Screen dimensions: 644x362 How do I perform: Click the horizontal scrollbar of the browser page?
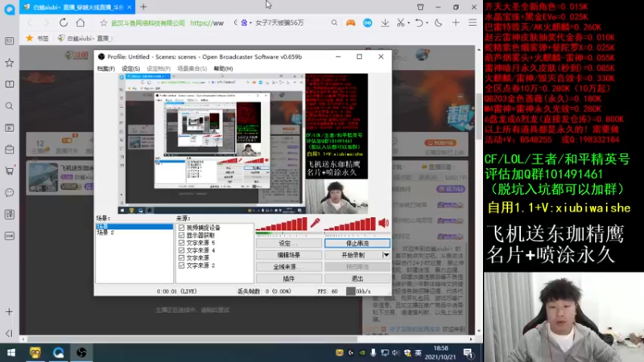coord(192,339)
